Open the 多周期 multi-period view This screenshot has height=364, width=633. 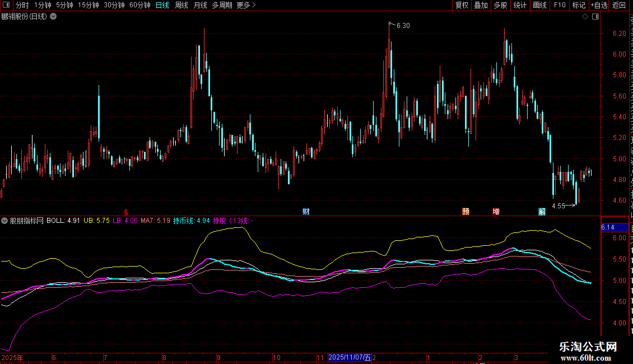222,5
